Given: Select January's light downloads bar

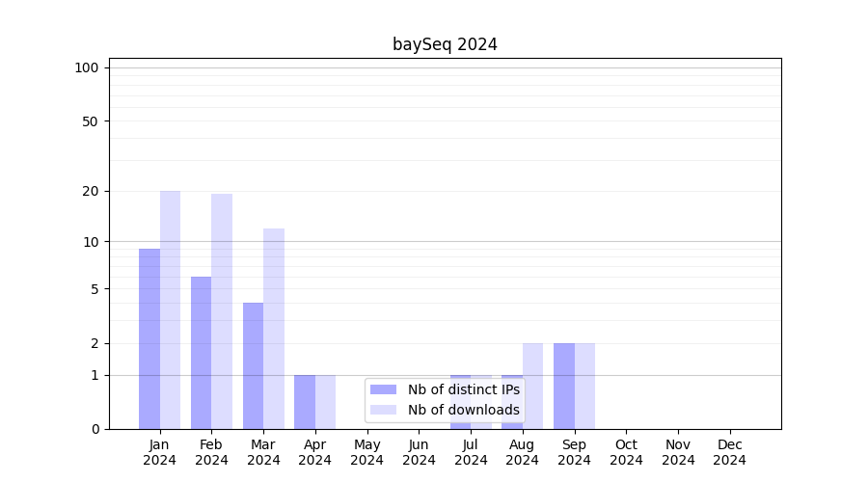Looking at the screenshot, I should point(170,309).
